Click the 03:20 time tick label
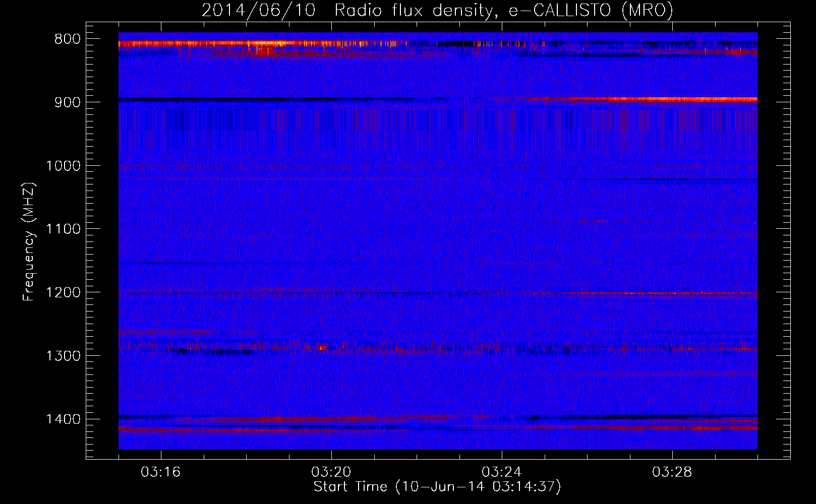 pos(331,472)
